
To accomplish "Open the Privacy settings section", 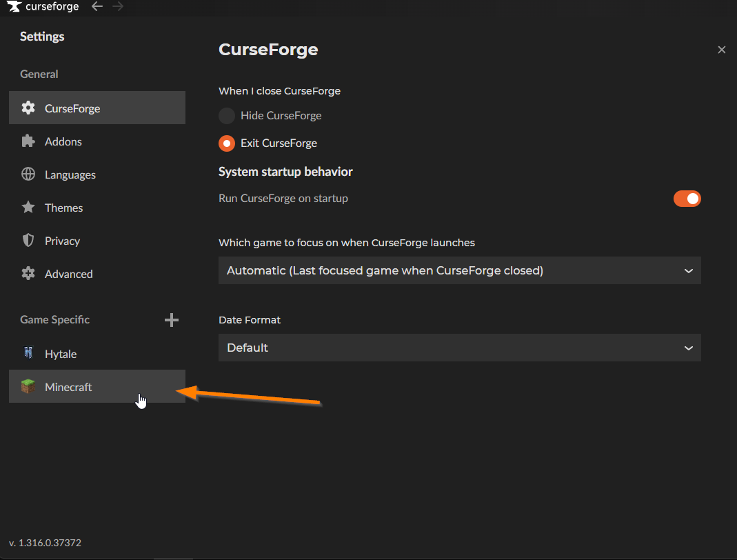I will 97,241.
